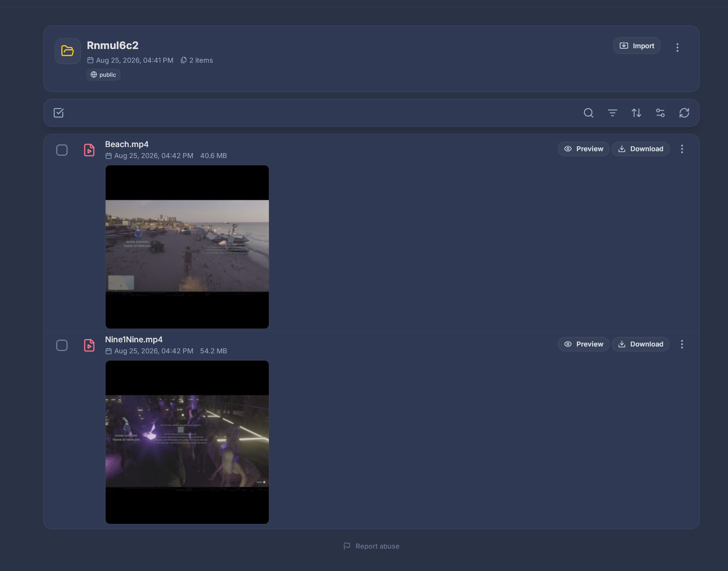
Task: Click the Beach.mp4 file name
Action: point(127,144)
